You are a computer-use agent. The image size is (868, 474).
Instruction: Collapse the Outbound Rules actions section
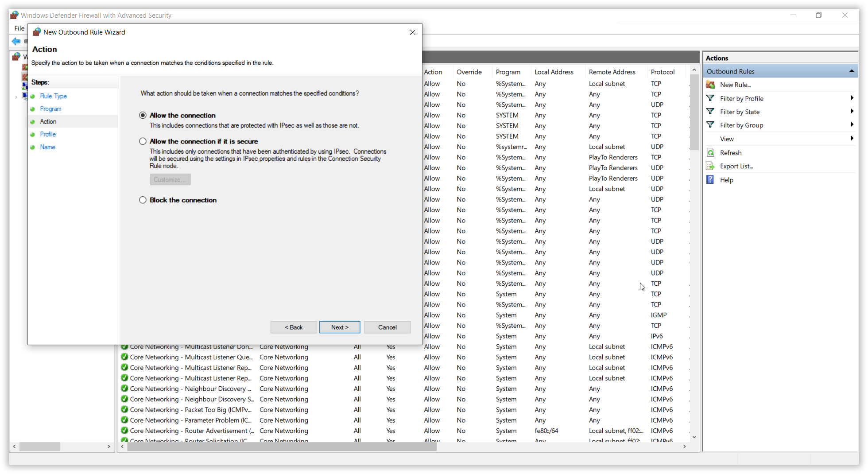851,71
